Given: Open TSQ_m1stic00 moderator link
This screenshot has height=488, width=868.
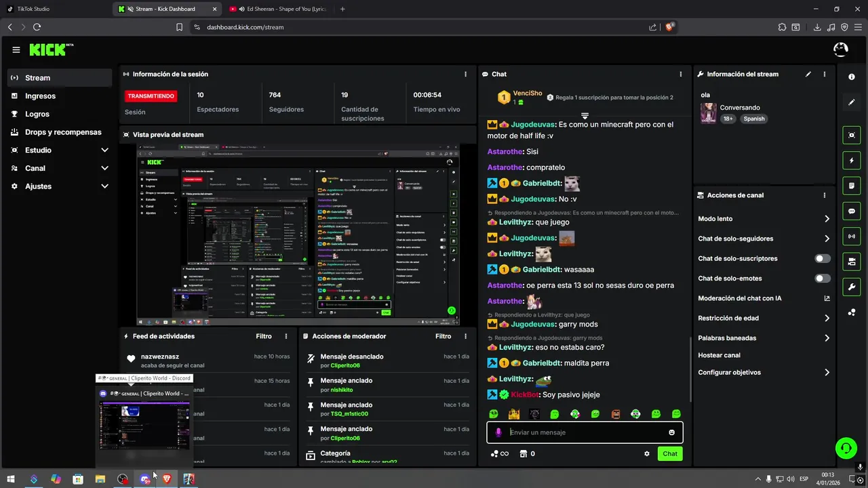Looking at the screenshot, I should pyautogui.click(x=349, y=414).
